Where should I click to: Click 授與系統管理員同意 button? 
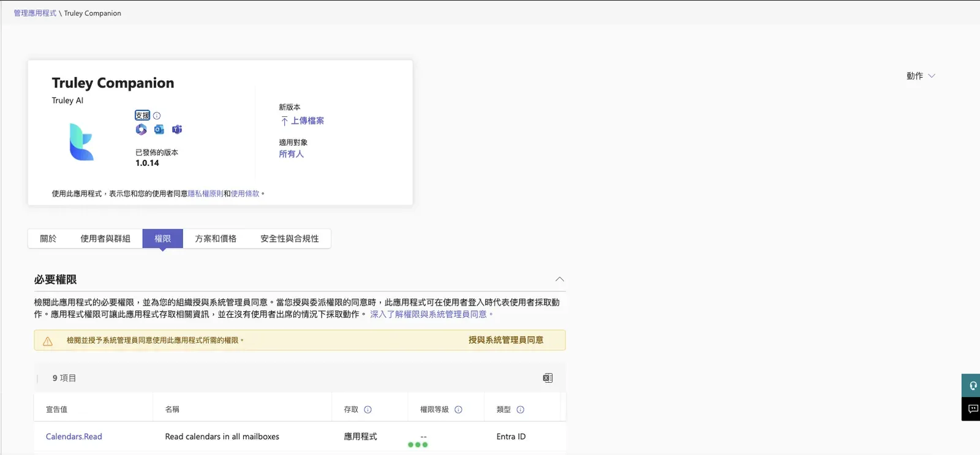click(x=506, y=340)
